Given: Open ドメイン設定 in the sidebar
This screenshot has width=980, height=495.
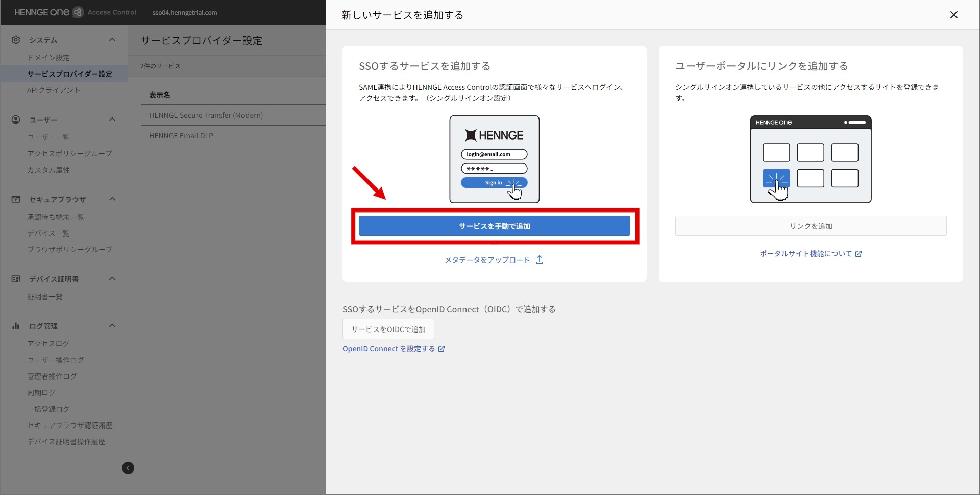Looking at the screenshot, I should 48,58.
